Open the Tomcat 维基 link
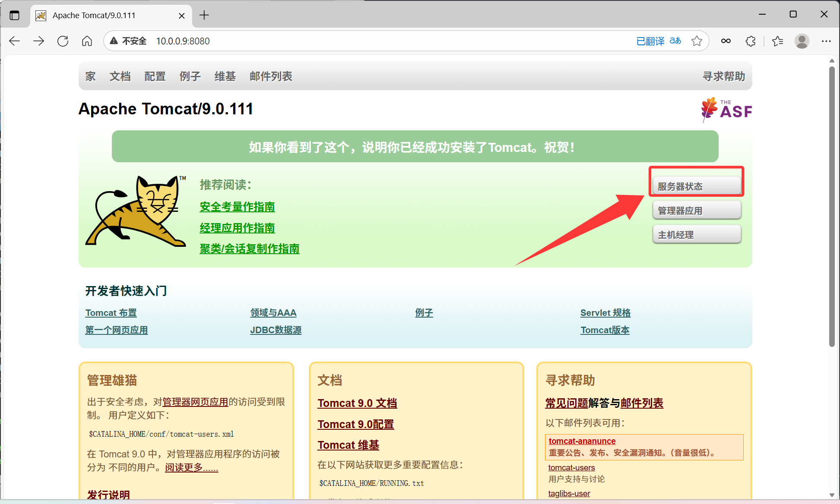The width and height of the screenshot is (840, 504). (x=349, y=445)
